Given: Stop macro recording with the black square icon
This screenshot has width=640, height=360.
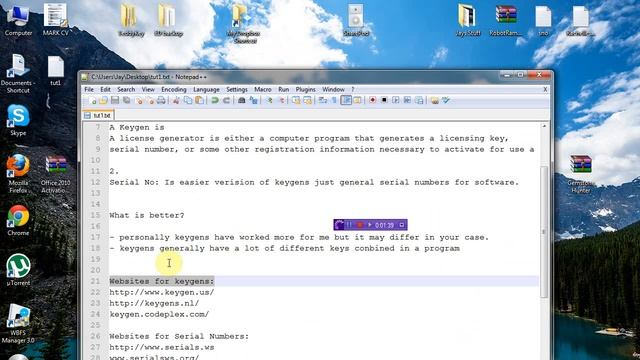Looking at the screenshot, I should pos(384,100).
